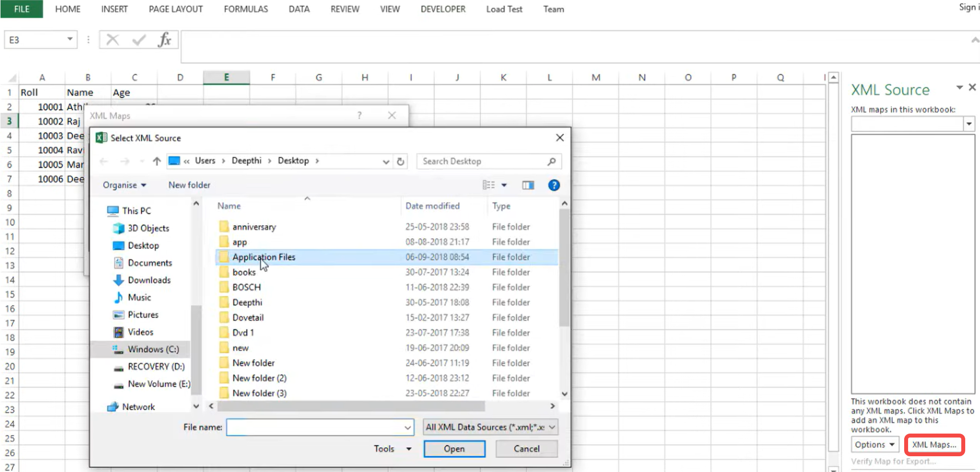
Task: Open the FILE tab
Action: (22, 9)
